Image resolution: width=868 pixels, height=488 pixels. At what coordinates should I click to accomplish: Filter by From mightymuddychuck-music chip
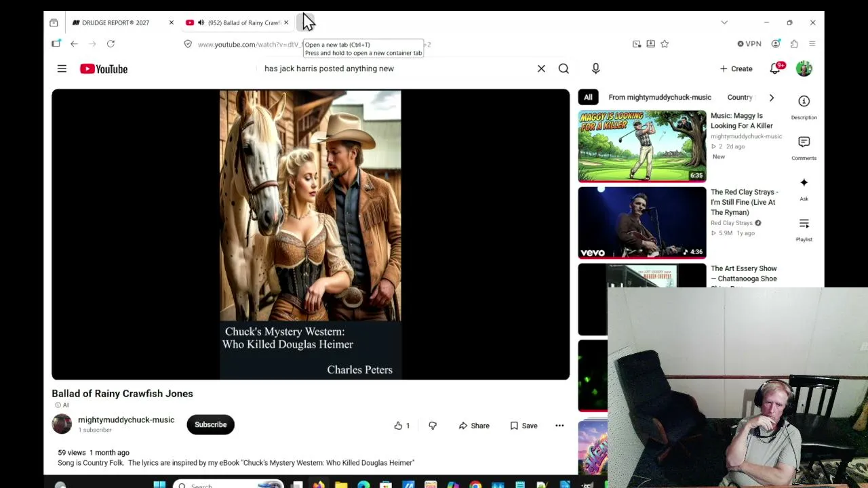point(659,98)
